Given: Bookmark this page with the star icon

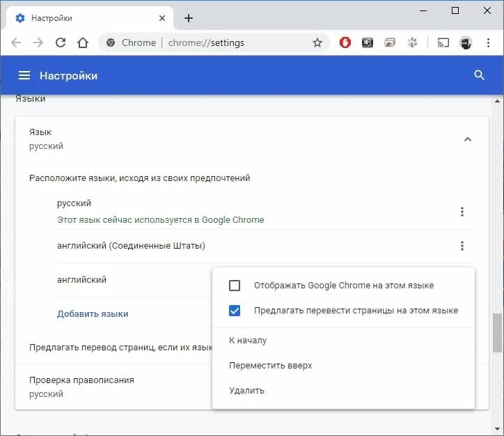Looking at the screenshot, I should click(x=317, y=42).
